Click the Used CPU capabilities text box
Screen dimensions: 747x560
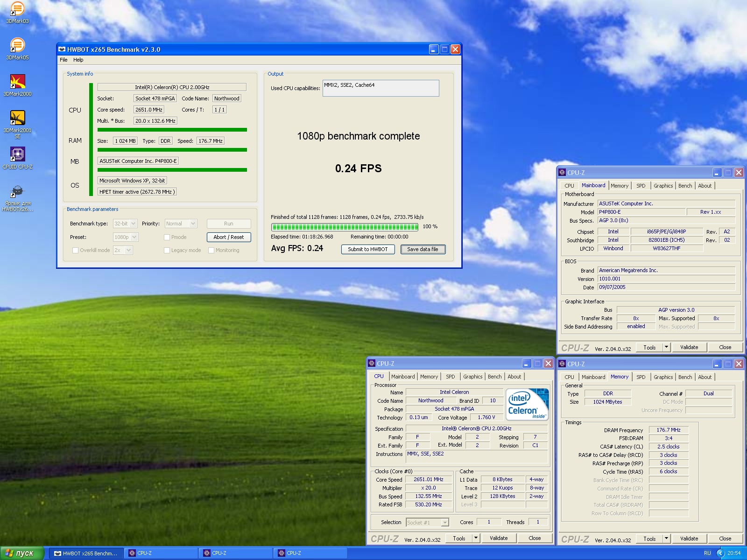click(381, 88)
